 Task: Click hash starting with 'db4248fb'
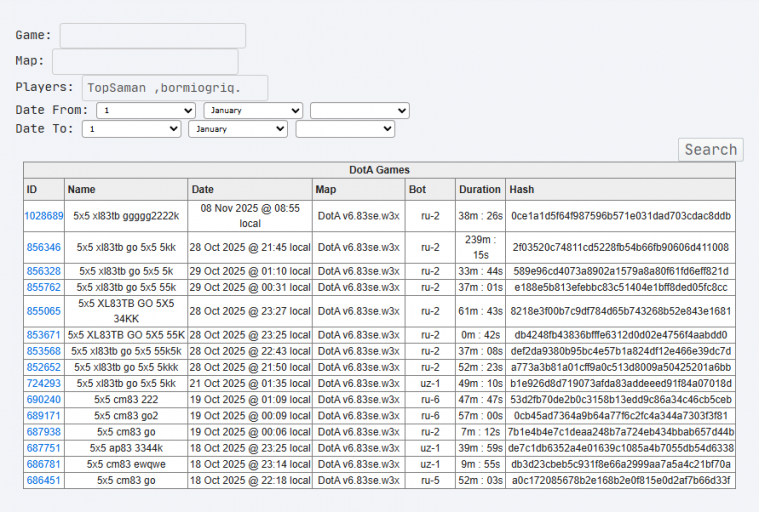point(621,335)
